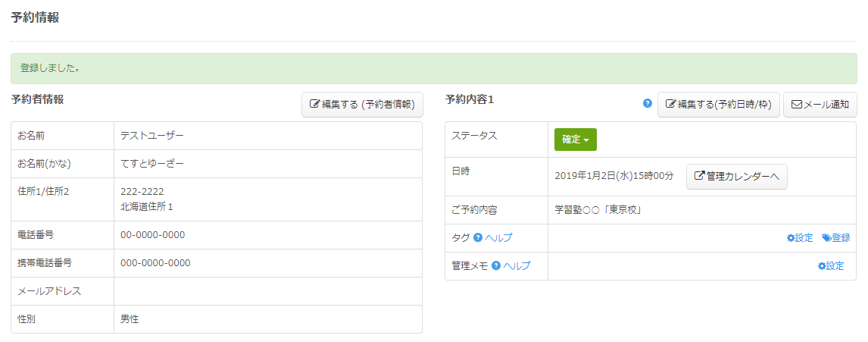This screenshot has width=868, height=342.
Task: Click the kana name てすとゆーざー
Action: click(x=152, y=164)
